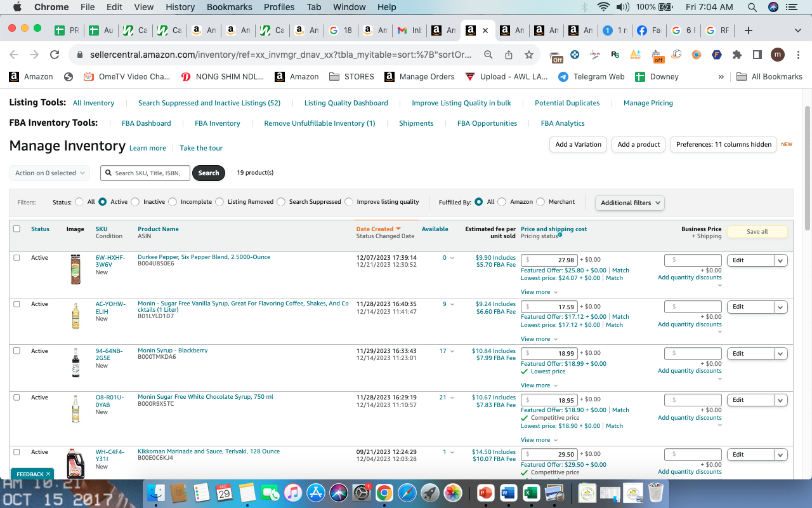Open the FBA Dashboard link
This screenshot has height=508, width=812.
pyautogui.click(x=147, y=123)
